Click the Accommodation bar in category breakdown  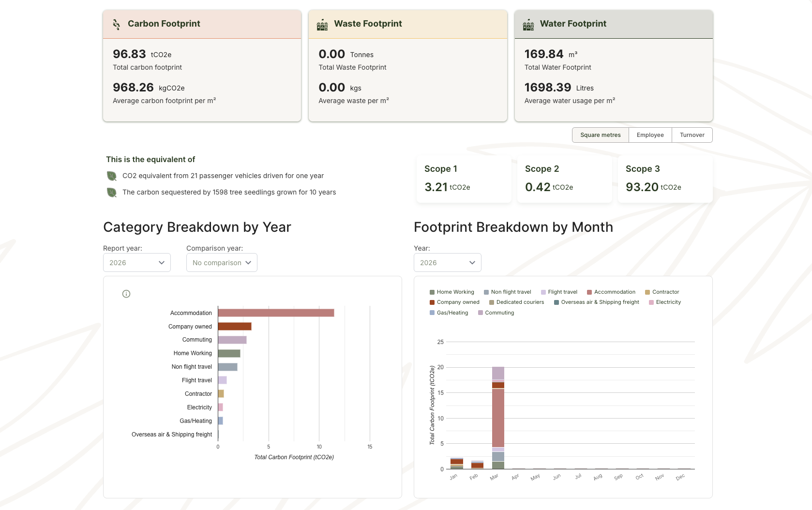click(276, 313)
